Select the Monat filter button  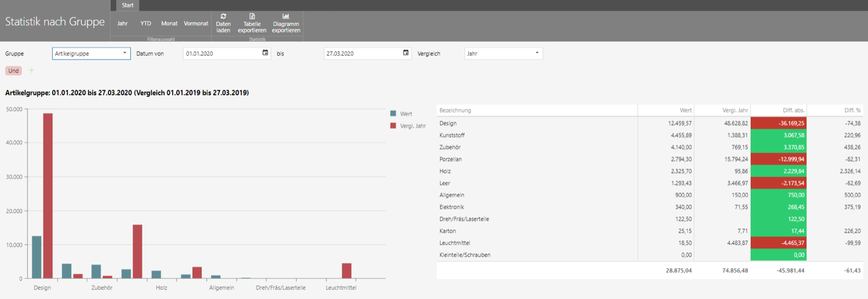[169, 23]
